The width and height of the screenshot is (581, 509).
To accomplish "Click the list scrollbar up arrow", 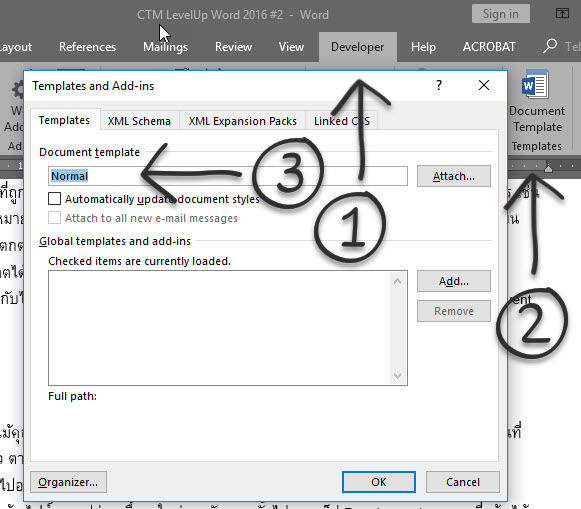I will pyautogui.click(x=398, y=281).
